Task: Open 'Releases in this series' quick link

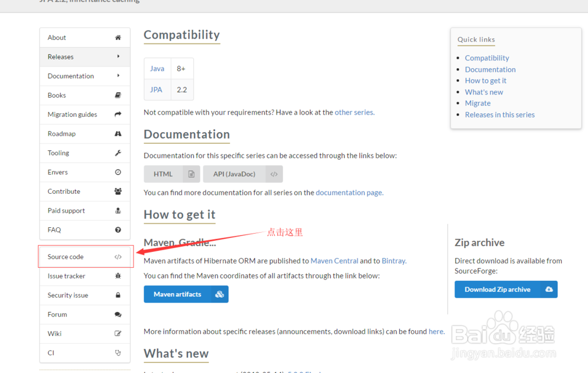Action: tap(499, 115)
